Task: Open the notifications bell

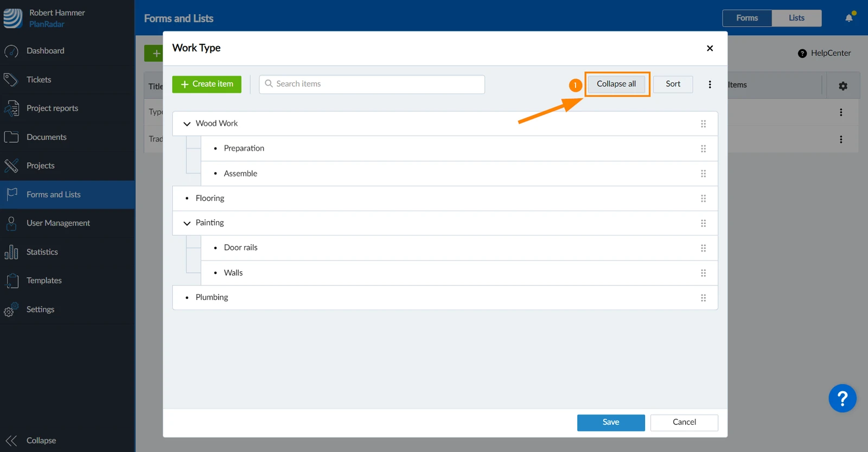Action: pyautogui.click(x=849, y=18)
